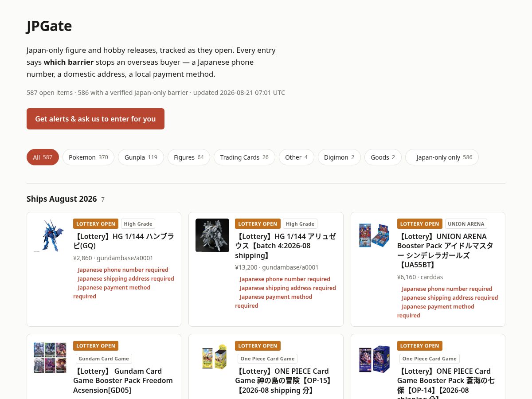This screenshot has height=399, width=532.
Task: Click the Ships August 2026 section heading
Action: [x=62, y=199]
